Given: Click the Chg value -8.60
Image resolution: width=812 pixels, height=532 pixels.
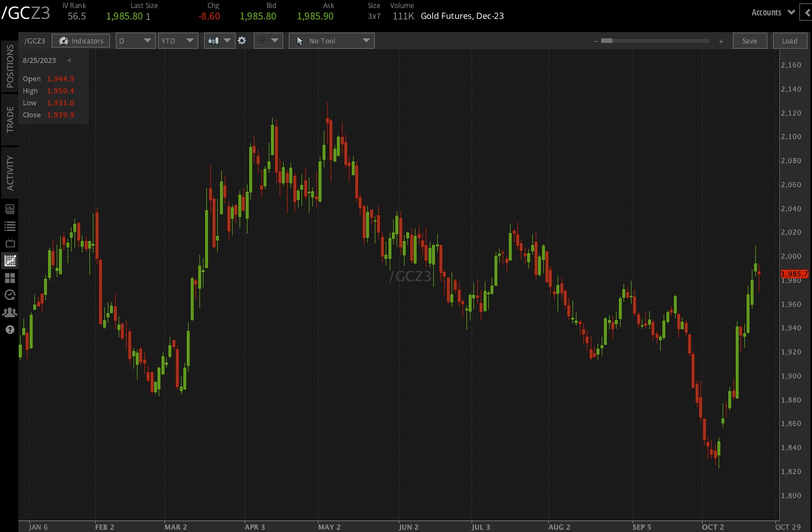Looking at the screenshot, I should (209, 16).
